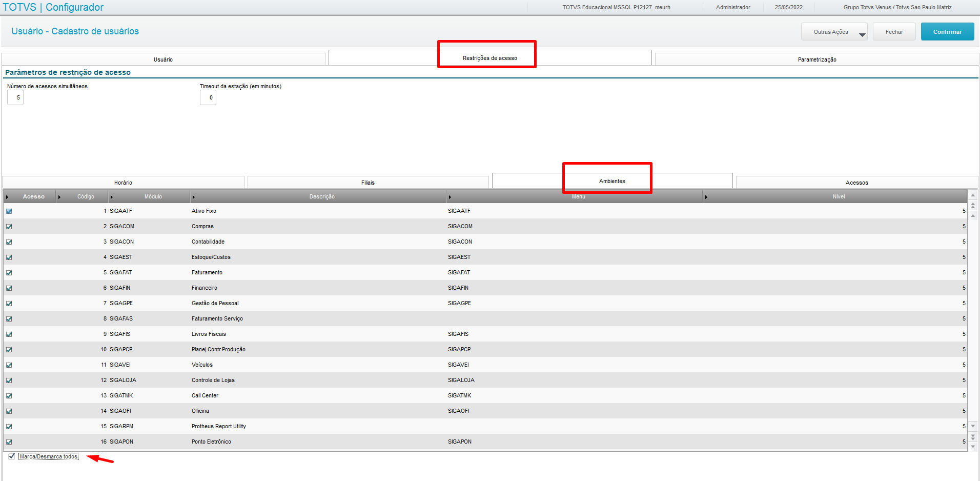Toggle access checkbox for SIGACON Contabilidade

point(9,242)
